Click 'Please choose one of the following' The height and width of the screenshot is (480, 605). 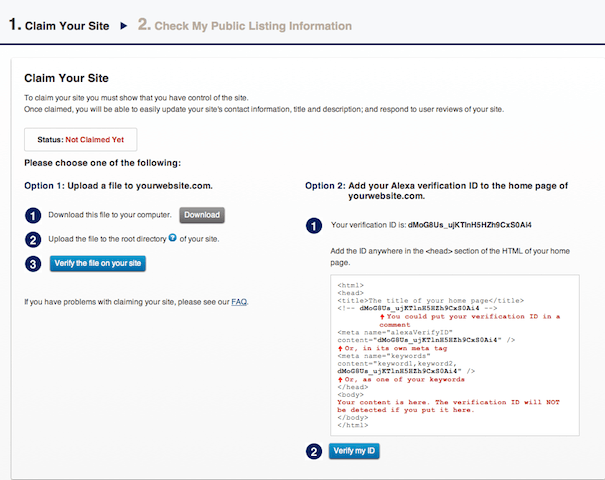coord(103,163)
